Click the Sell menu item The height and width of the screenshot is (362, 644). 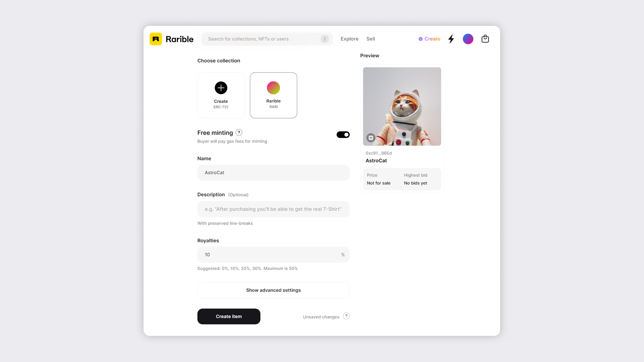coord(371,39)
